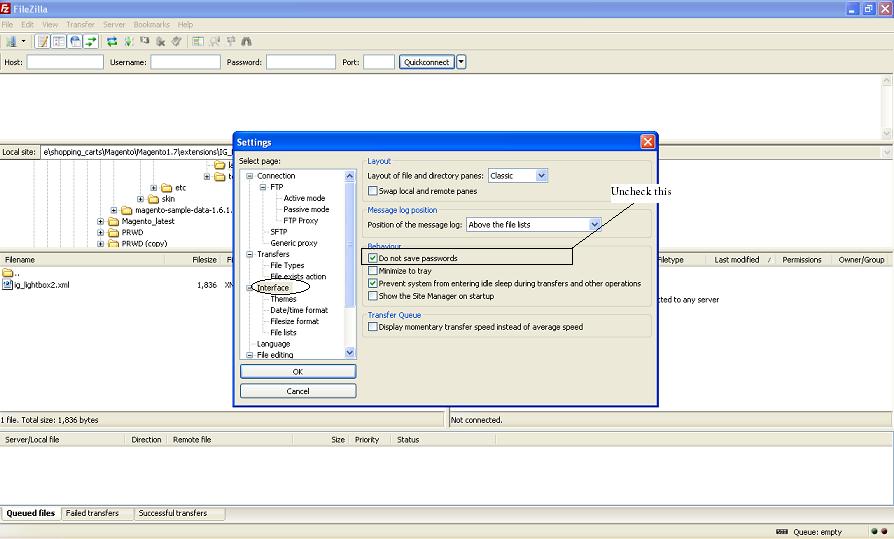Screen dimensions: 894x539
Task: Open the Edit menu
Action: pyautogui.click(x=27, y=25)
